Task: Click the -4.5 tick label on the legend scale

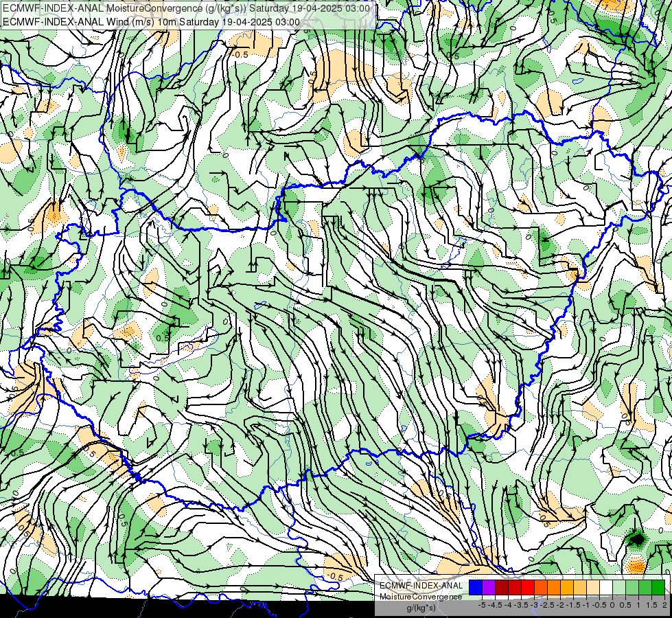Action: click(x=495, y=605)
